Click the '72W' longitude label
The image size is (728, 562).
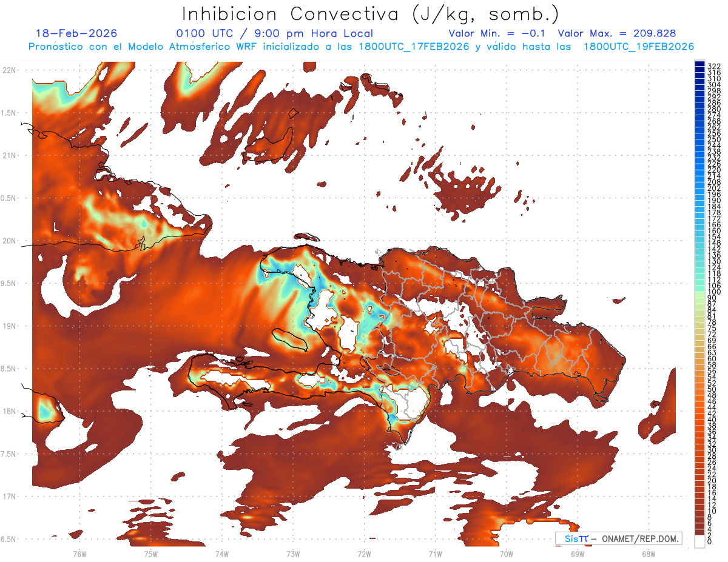tap(364, 553)
